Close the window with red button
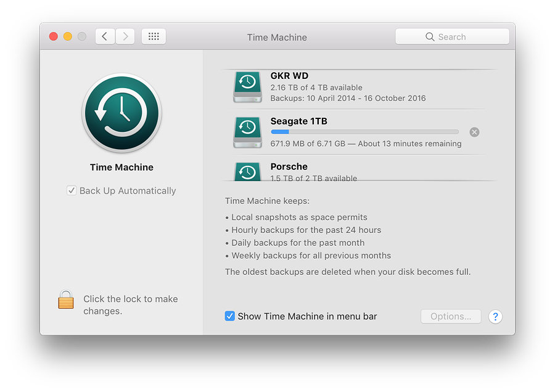This screenshot has width=555, height=392. click(54, 36)
